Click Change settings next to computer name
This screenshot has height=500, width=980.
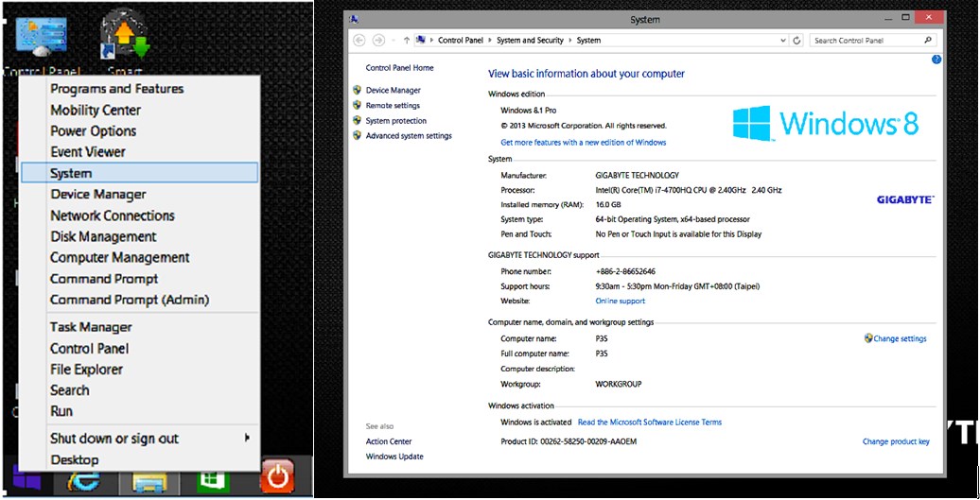tap(899, 338)
